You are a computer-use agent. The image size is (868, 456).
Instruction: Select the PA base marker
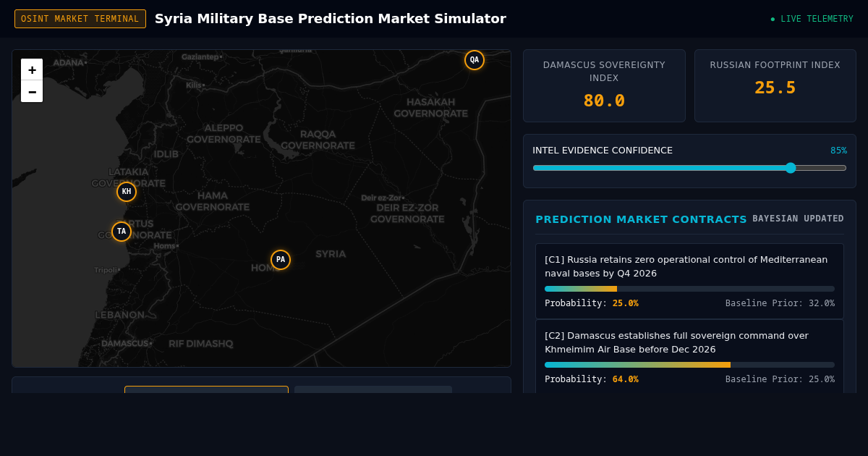[x=281, y=260]
